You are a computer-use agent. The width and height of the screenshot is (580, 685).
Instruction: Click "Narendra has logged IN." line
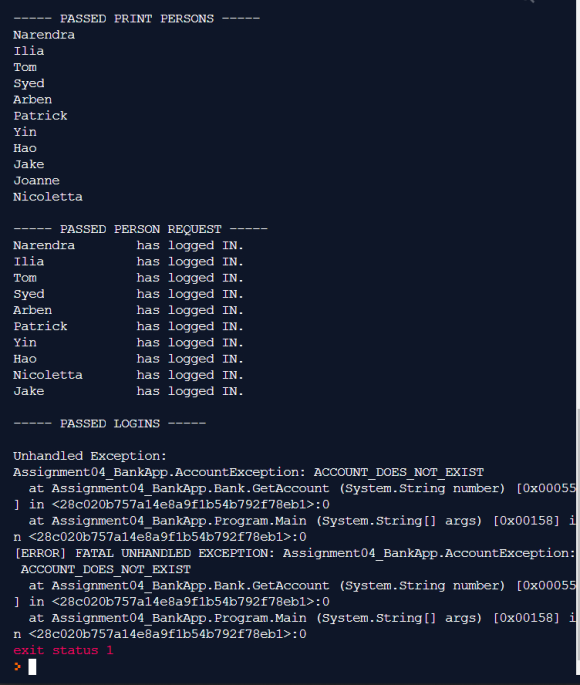click(x=128, y=246)
